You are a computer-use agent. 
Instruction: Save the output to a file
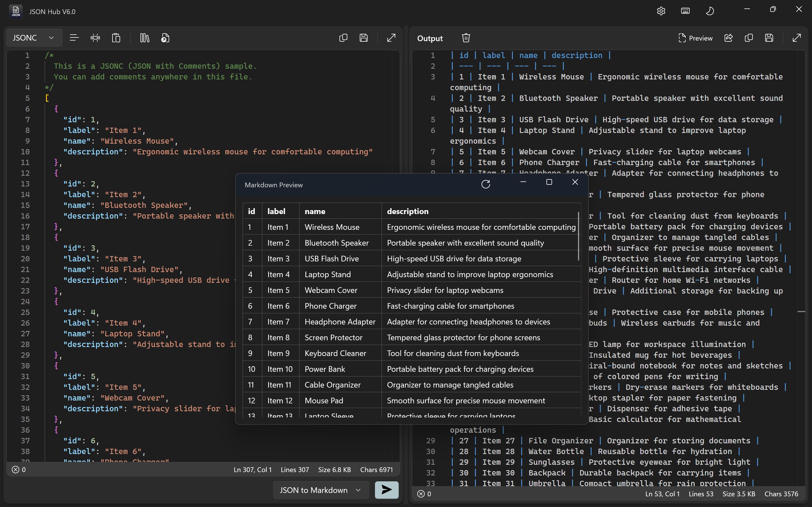[x=769, y=37]
